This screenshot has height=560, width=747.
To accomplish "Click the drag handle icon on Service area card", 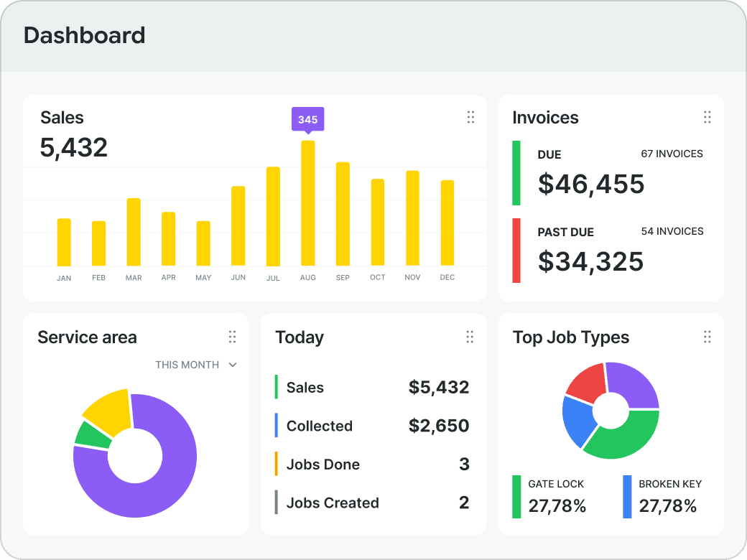I will click(x=233, y=337).
